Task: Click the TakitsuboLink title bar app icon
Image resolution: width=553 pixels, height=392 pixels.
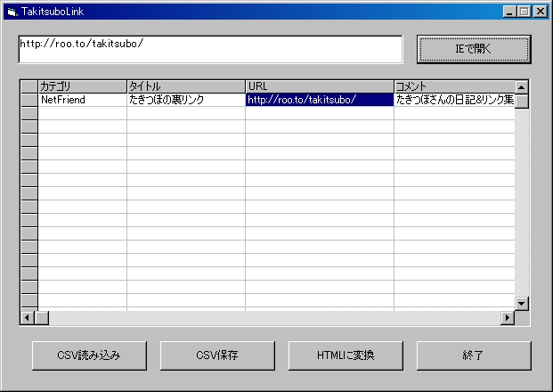Action: point(11,11)
